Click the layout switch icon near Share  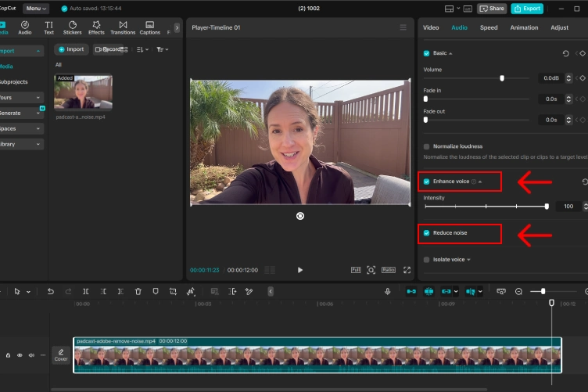click(449, 9)
